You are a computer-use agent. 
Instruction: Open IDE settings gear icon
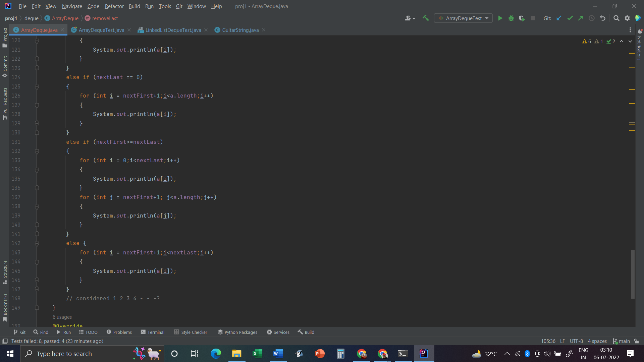tap(627, 18)
